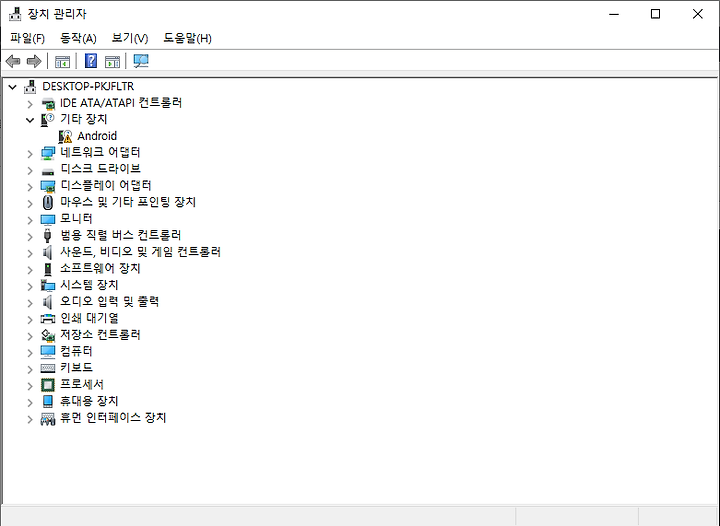Click the 시스템 장치 icon
Screen dimensions: 720x526
[x=48, y=285]
